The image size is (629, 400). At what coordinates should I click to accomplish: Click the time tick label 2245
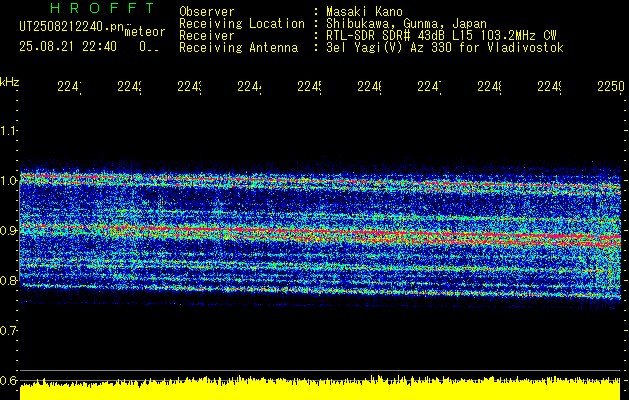click(x=309, y=87)
